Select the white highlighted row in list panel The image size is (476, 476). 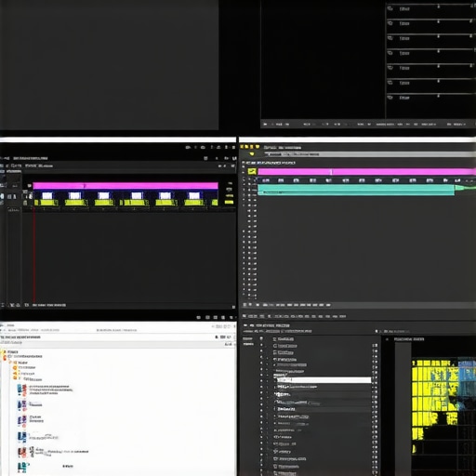tap(324, 380)
